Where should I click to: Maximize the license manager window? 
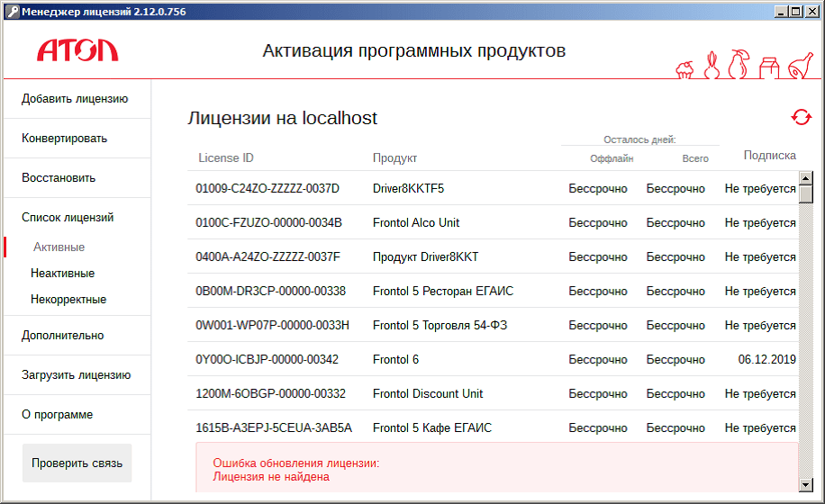point(795,12)
